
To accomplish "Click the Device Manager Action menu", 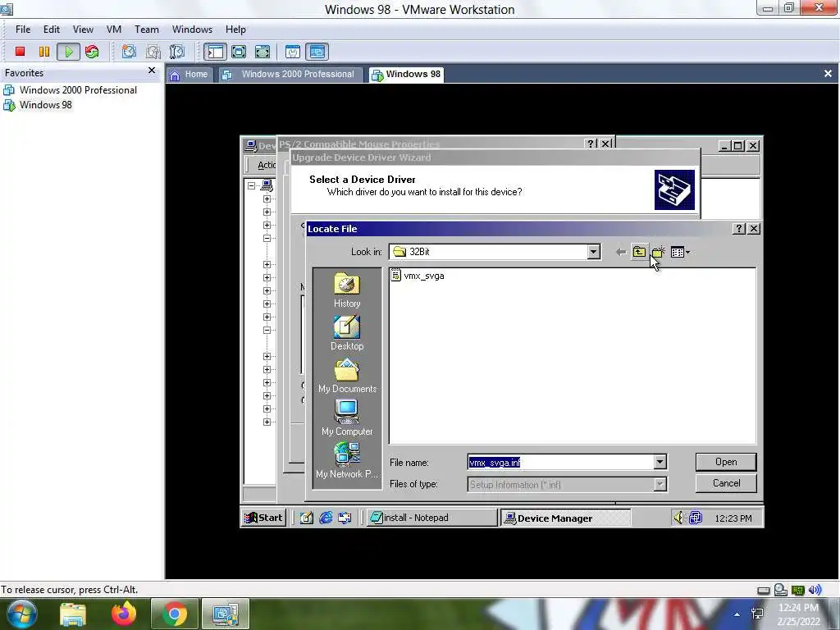I will (267, 165).
